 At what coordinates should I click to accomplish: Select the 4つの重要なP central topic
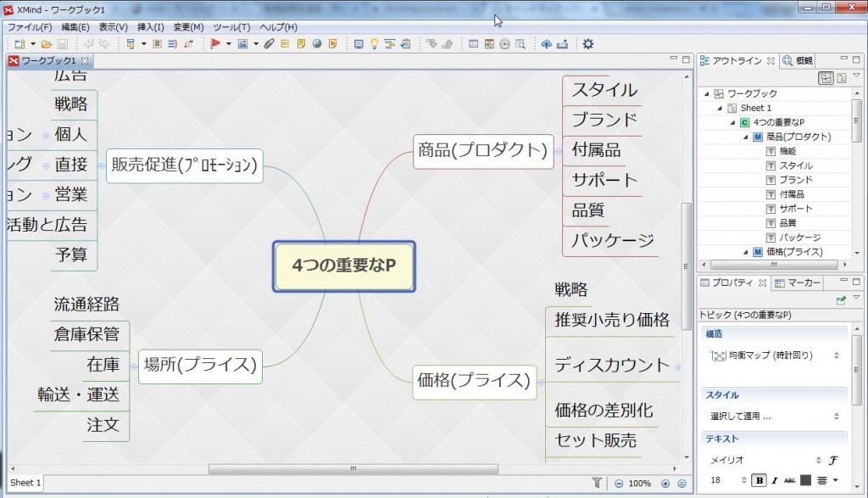pos(343,266)
